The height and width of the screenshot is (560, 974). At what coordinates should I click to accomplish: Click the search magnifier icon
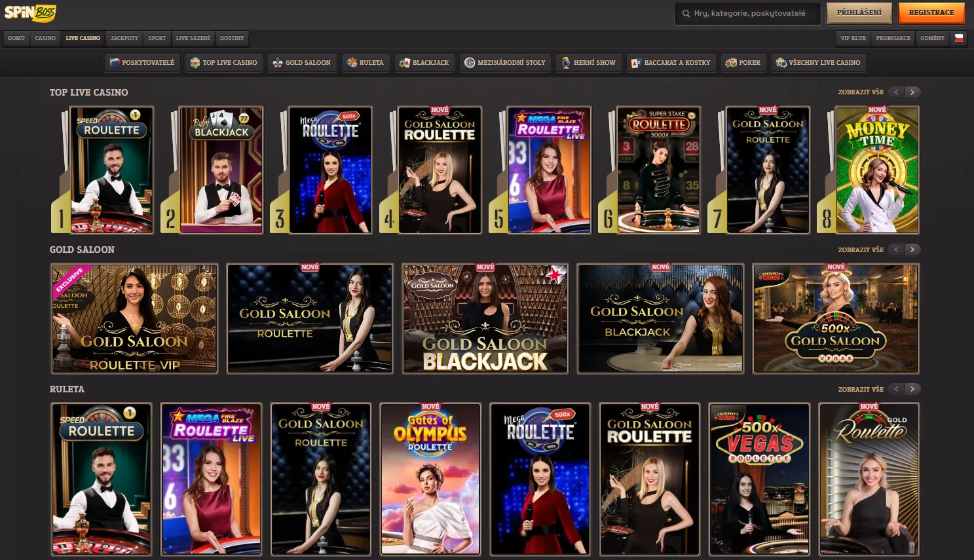click(x=686, y=13)
